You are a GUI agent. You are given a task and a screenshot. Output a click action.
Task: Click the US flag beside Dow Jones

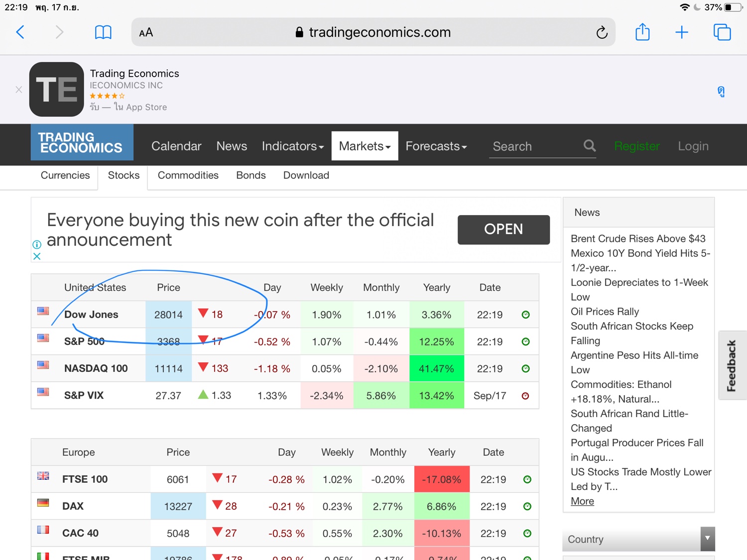43,311
